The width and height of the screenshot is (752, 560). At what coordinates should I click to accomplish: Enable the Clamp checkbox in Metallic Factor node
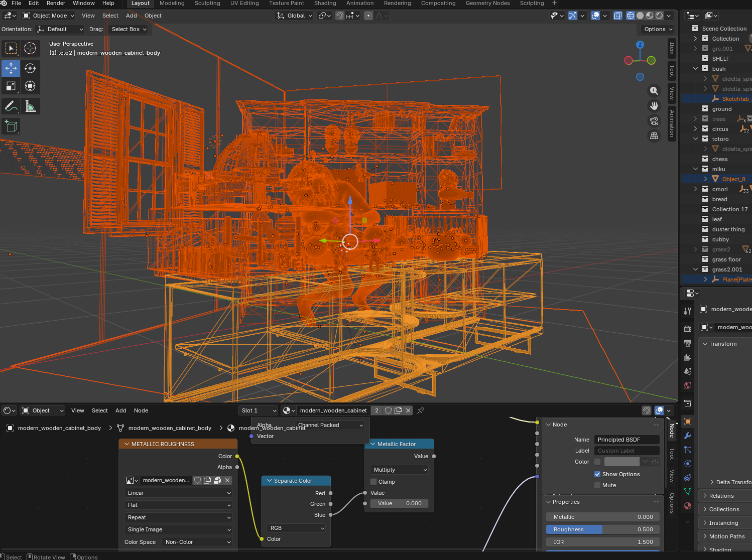(x=373, y=482)
